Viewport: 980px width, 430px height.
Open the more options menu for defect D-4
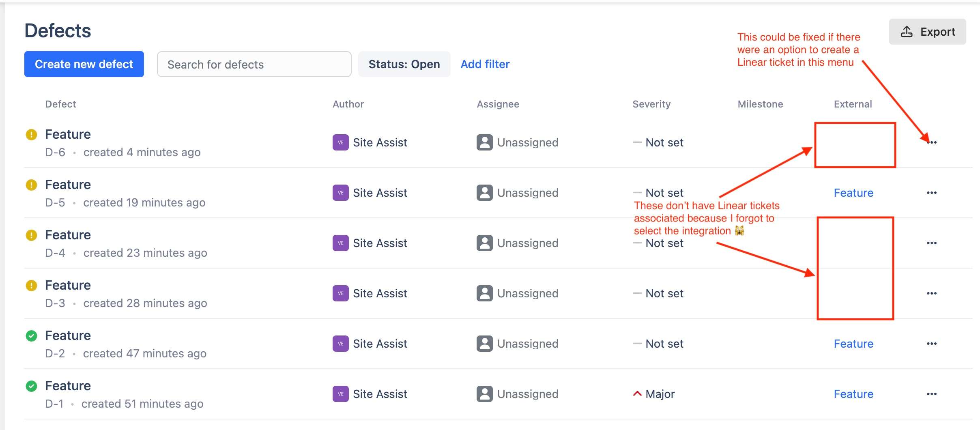point(932,243)
